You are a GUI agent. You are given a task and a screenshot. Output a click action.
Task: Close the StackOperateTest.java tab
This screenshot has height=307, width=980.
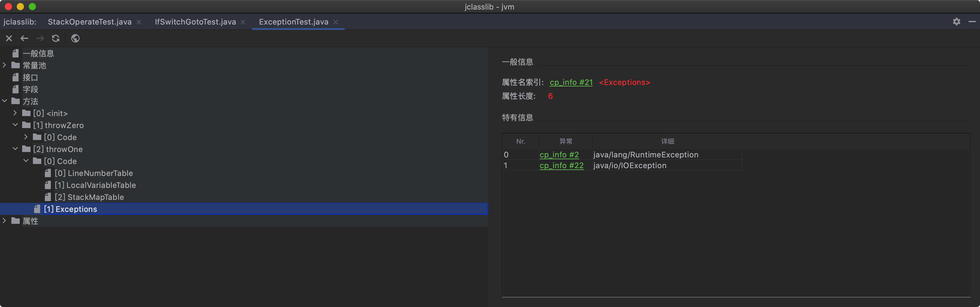tap(139, 22)
